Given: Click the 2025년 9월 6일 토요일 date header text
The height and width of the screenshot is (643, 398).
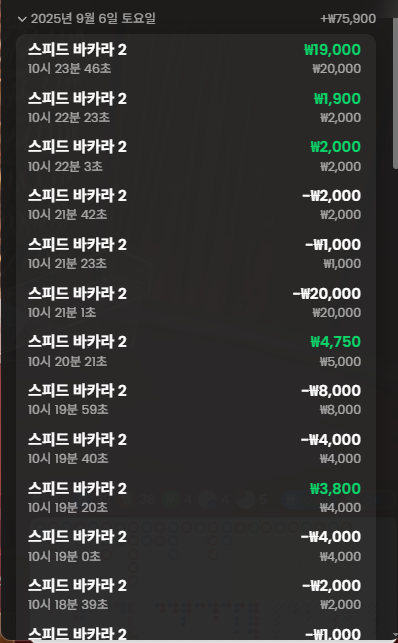Looking at the screenshot, I should pos(93,18).
